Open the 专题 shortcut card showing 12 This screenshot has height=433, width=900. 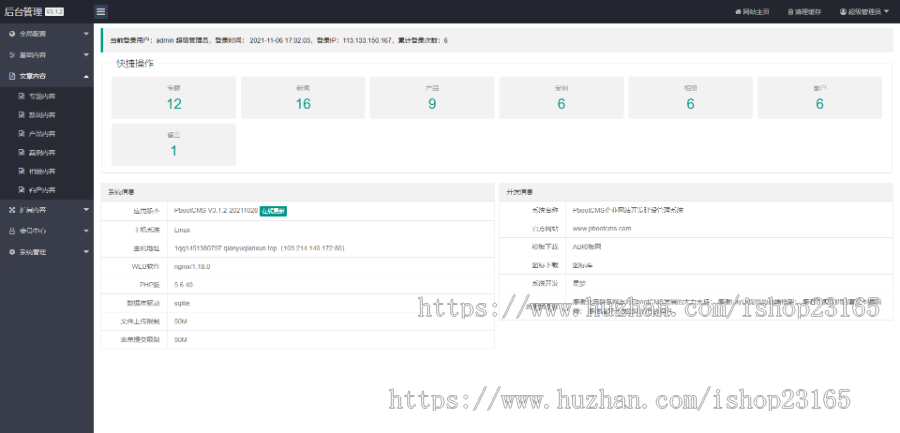(x=173, y=98)
